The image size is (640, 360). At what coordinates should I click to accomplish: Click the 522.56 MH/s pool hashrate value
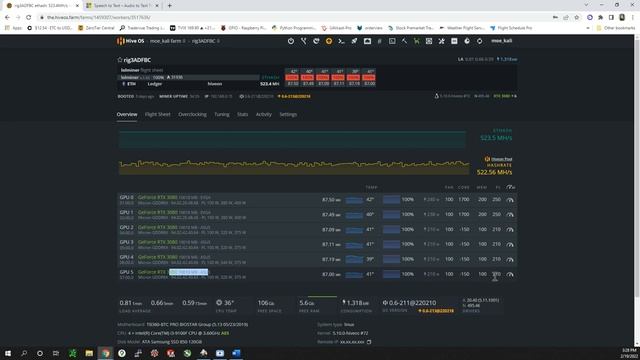click(494, 173)
